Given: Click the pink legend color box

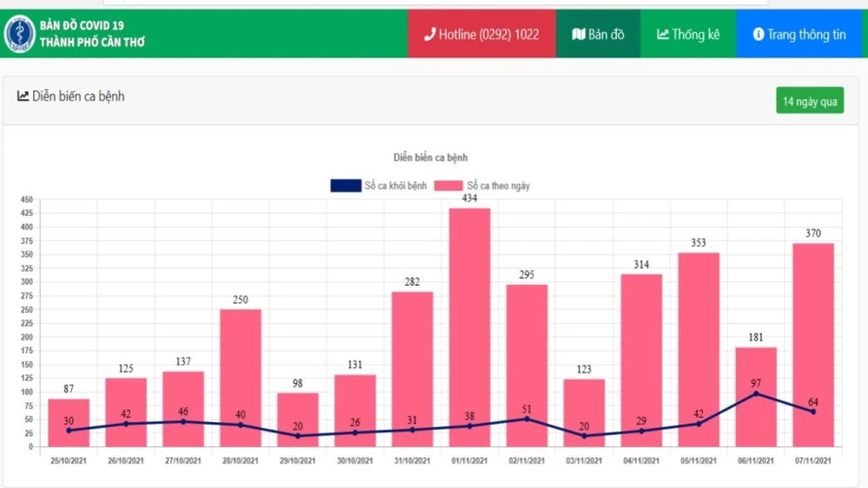Looking at the screenshot, I should point(449,186).
